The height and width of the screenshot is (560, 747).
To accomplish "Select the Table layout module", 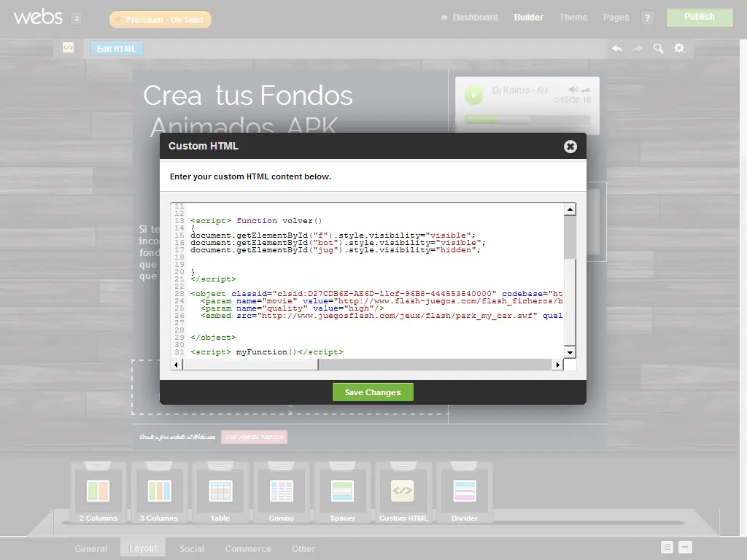I will [x=220, y=493].
